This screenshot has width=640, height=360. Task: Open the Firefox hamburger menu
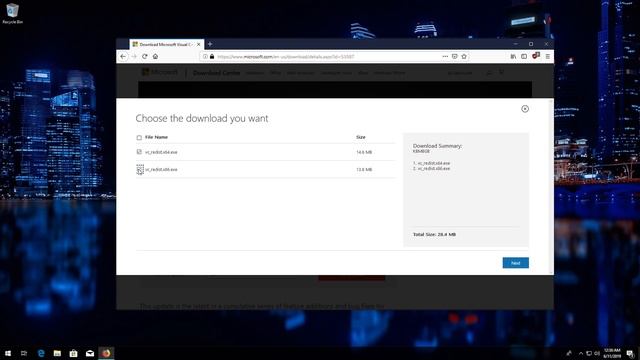coord(548,56)
